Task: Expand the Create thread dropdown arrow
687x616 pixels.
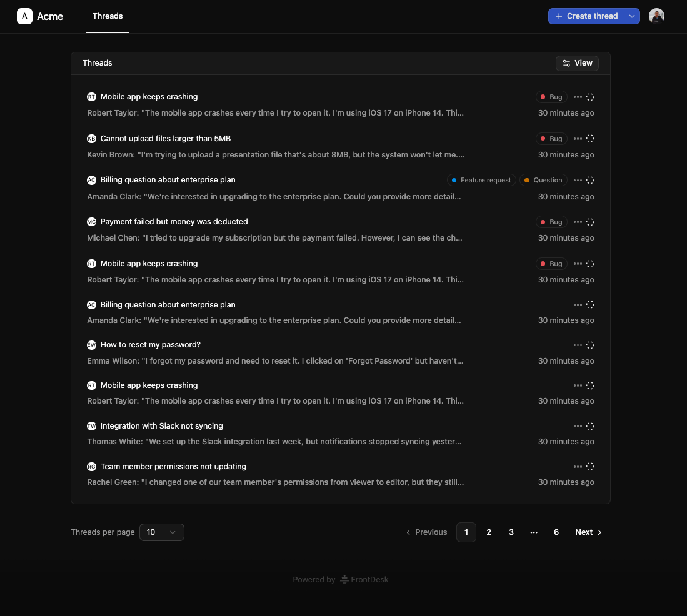Action: coord(632,16)
